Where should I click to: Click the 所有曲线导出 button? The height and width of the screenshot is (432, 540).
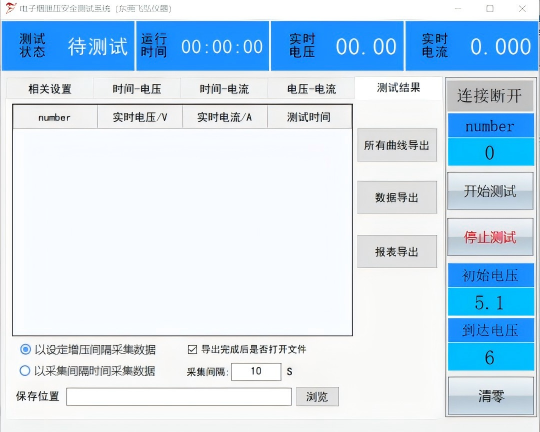point(397,145)
